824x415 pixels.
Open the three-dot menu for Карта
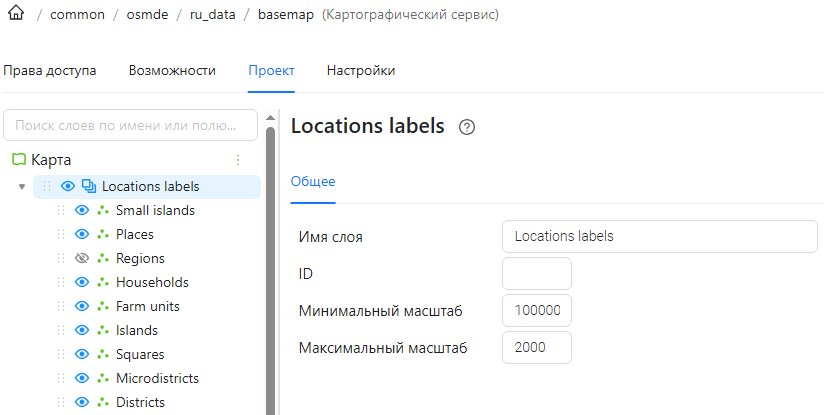[x=238, y=160]
